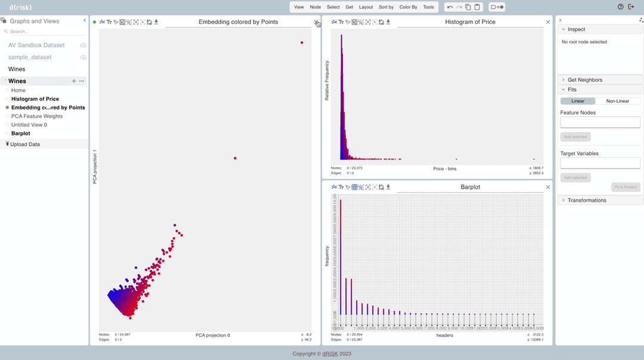Click the undo icon in top toolbar

450,7
